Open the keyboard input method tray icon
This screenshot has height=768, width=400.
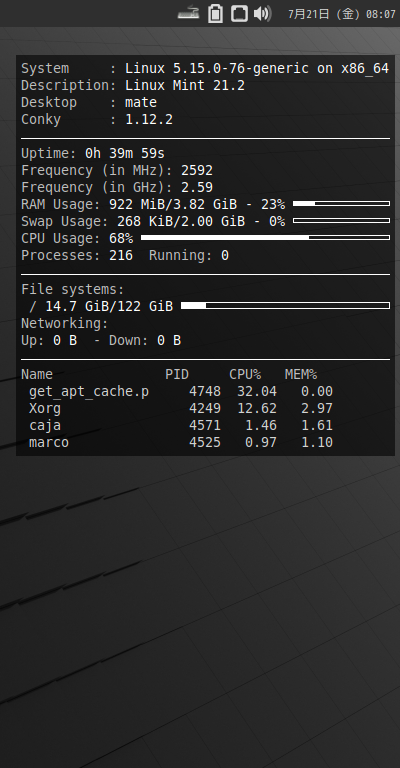188,13
